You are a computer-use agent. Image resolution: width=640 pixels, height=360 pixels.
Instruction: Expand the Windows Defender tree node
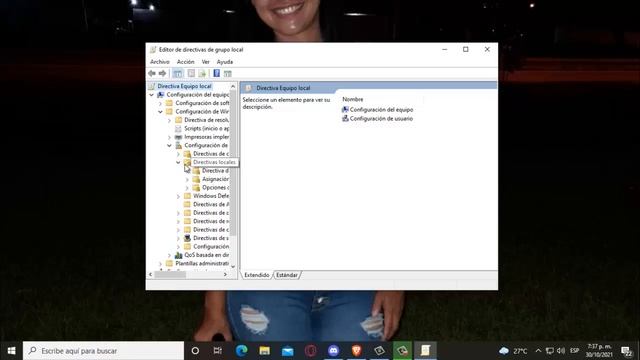point(178,196)
